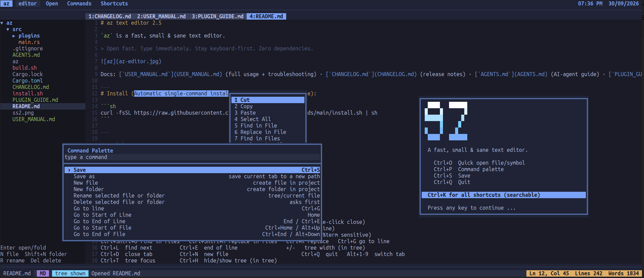Open install.sh in the file tree

click(x=28, y=94)
